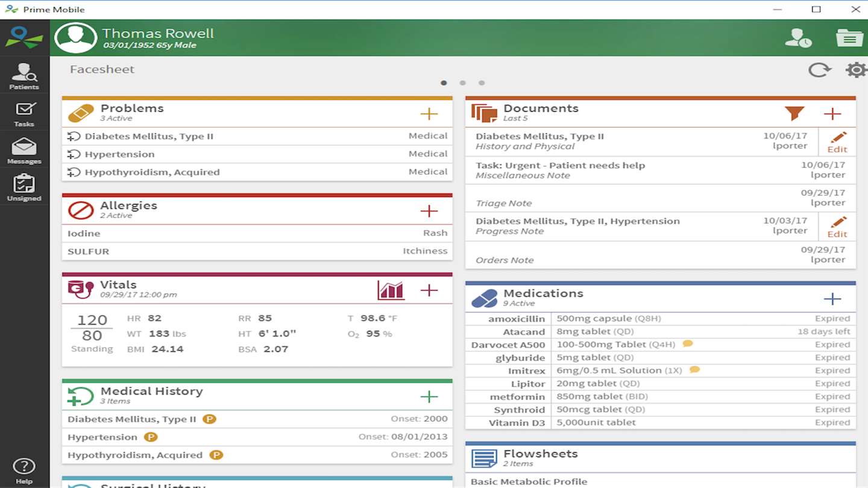Screen dimensions: 868x488
Task: Add a new allergy with plus
Action: (429, 211)
